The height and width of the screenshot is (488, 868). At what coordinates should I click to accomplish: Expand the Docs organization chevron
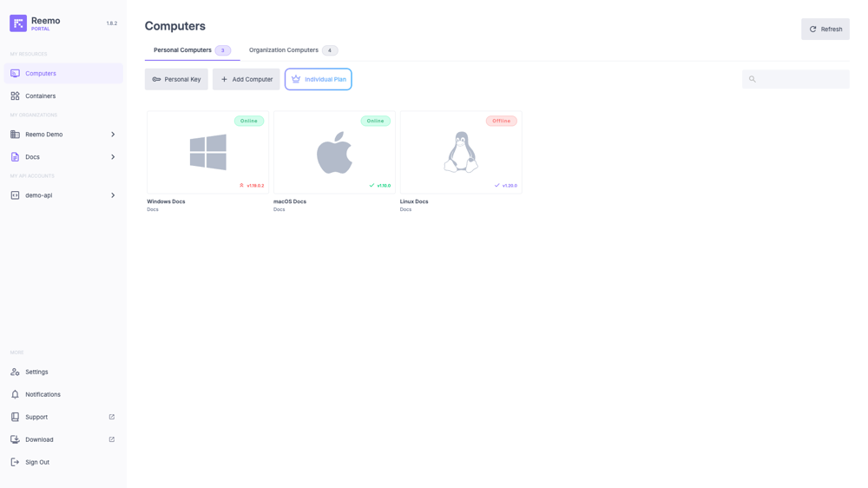pos(113,157)
